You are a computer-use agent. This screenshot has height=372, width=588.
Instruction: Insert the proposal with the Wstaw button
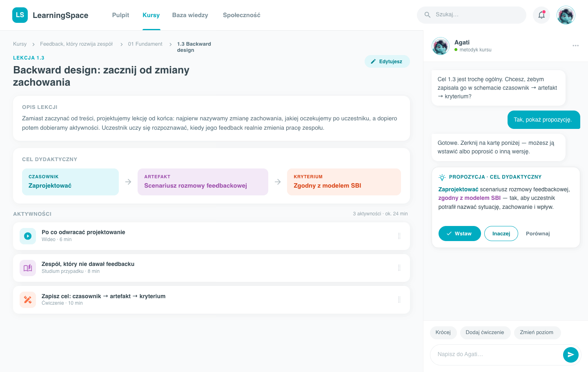pos(459,234)
